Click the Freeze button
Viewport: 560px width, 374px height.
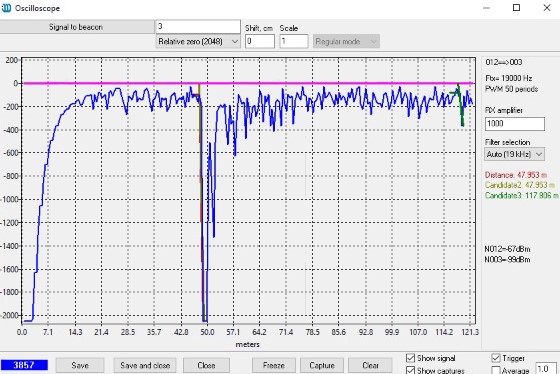274,365
